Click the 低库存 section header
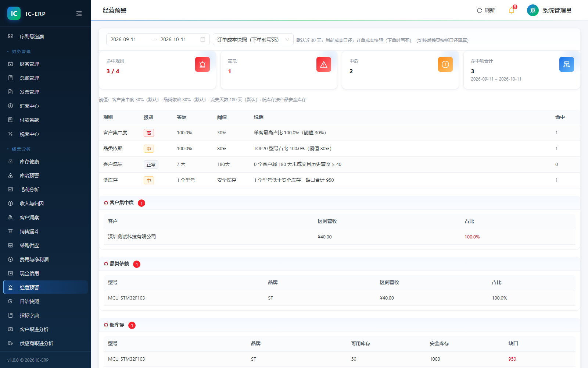 tap(340, 325)
